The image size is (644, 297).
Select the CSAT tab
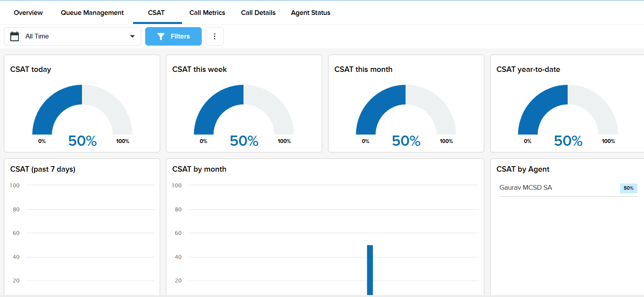click(x=156, y=13)
